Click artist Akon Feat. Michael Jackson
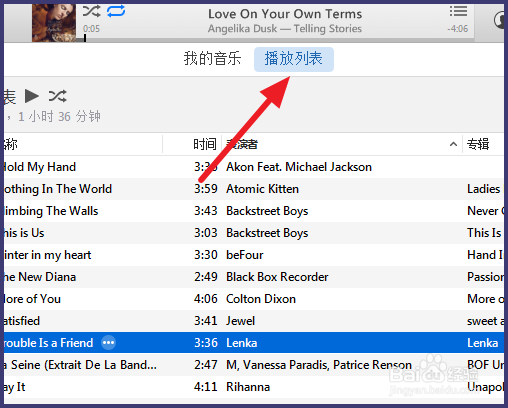 pyautogui.click(x=299, y=167)
